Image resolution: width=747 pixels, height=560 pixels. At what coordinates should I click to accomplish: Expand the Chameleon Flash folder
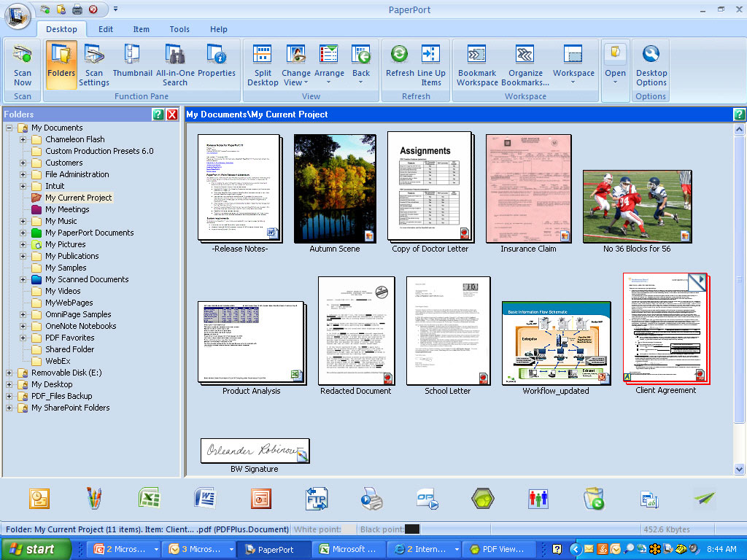point(23,139)
